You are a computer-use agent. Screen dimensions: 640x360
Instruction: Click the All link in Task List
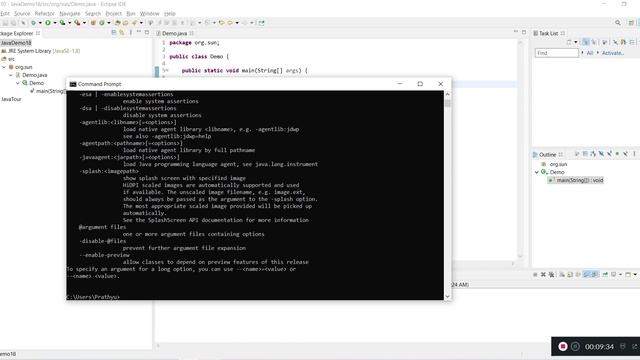pyautogui.click(x=590, y=53)
